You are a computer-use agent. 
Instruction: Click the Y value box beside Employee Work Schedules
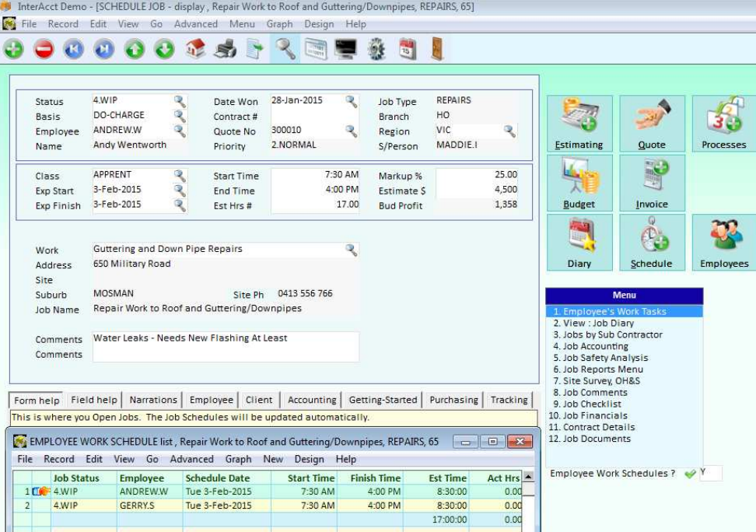(x=710, y=473)
